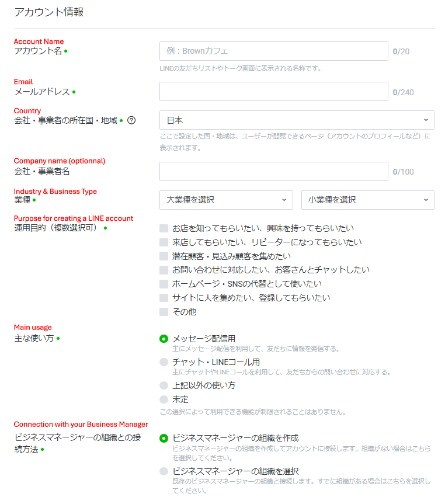Screen dimensions: 445x504
Task: Expand the 大業種を選択 dropdown
Action: 226,200
